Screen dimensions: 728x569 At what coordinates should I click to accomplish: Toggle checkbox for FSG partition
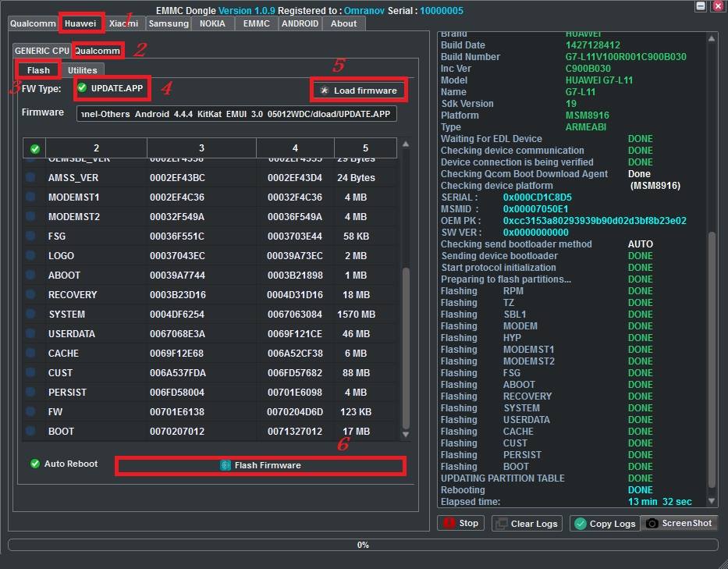[30, 236]
